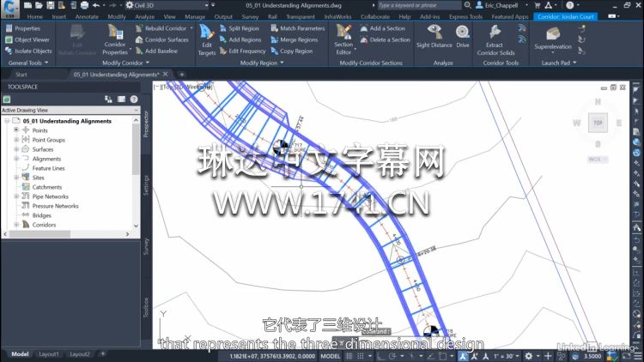644x362 pixels.
Task: Click Delete a Section
Action: (386, 39)
